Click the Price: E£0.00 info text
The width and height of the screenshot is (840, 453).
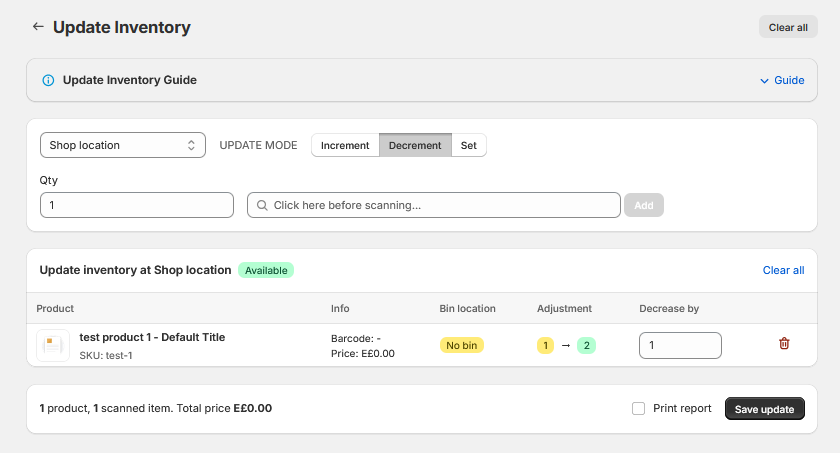pyautogui.click(x=363, y=353)
